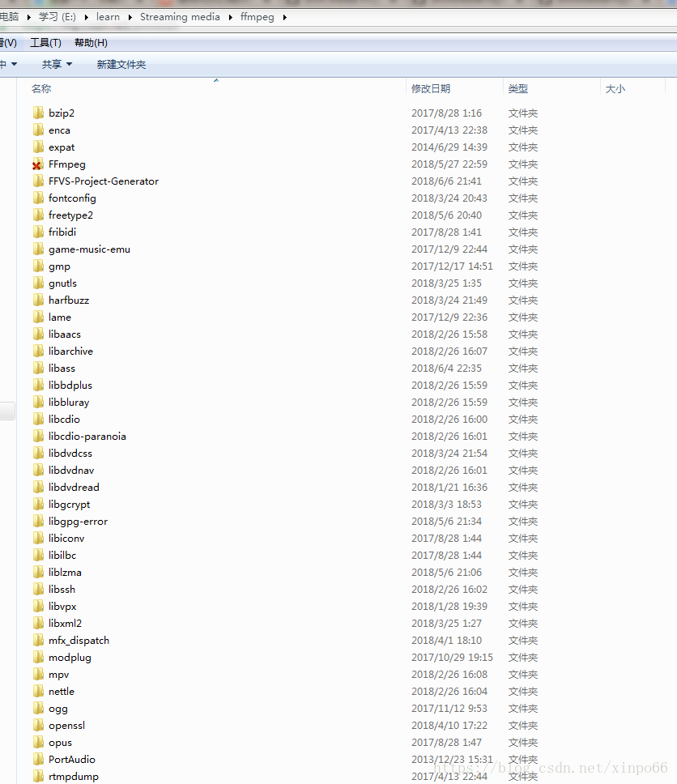Navigate to learn in the address breadcrumb

pyautogui.click(x=108, y=17)
